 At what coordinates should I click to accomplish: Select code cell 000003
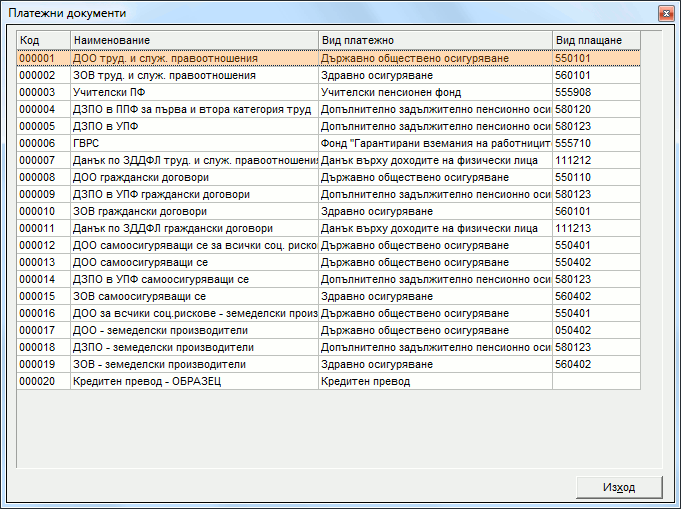pos(43,93)
